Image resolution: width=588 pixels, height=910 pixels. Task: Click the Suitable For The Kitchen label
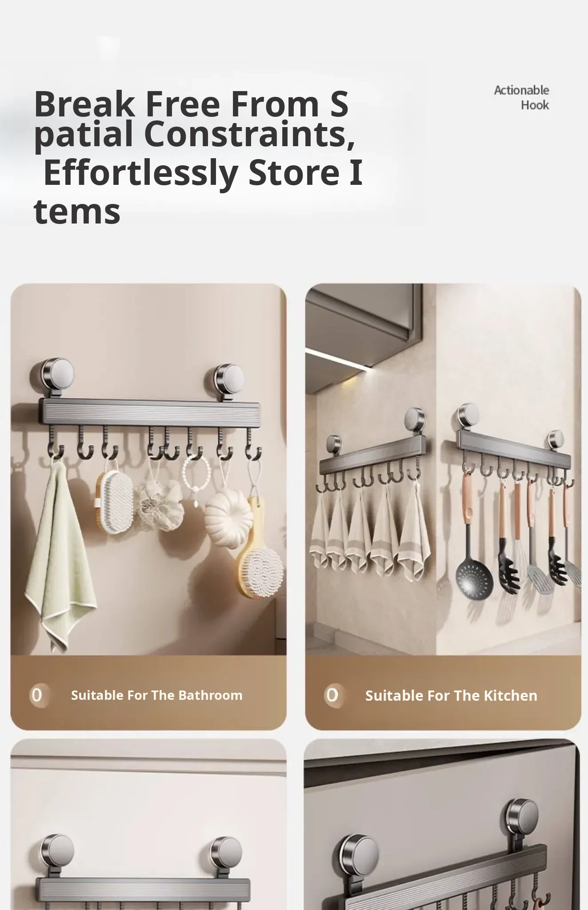click(x=451, y=695)
